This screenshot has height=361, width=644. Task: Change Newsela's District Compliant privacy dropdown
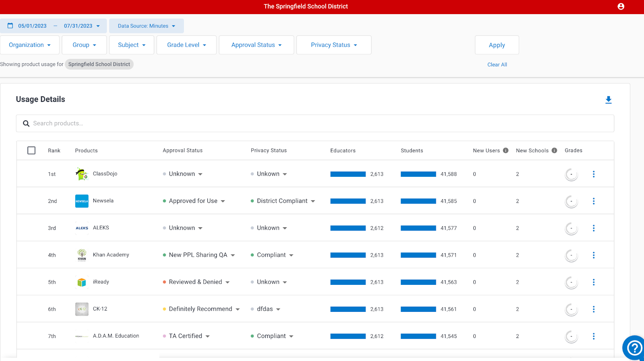(283, 201)
